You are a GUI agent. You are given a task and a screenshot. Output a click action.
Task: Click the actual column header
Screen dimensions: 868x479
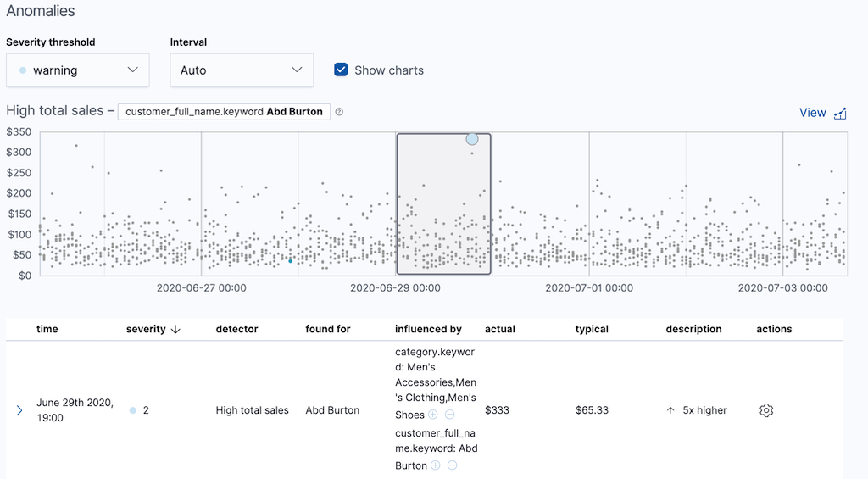(499, 329)
